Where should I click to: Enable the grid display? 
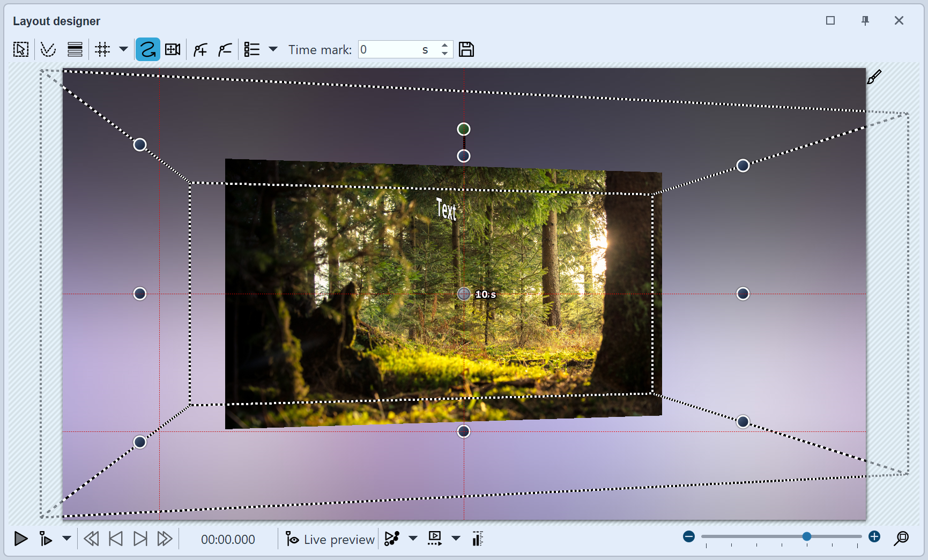point(103,49)
